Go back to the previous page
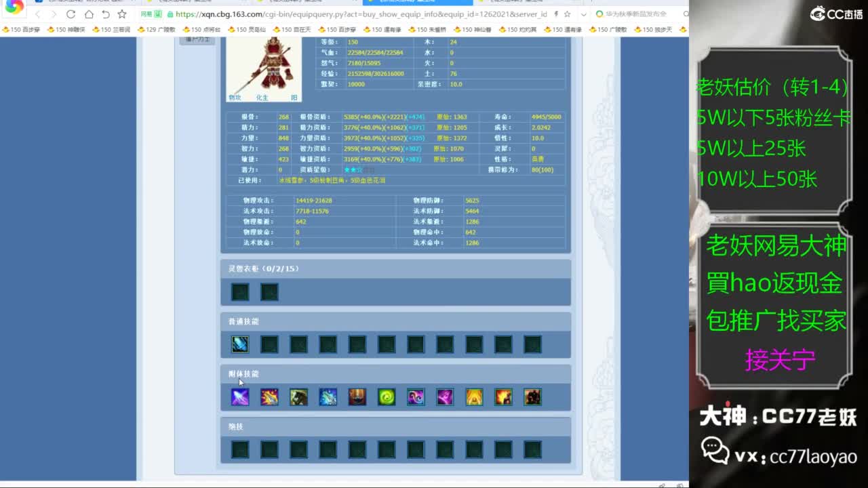Screen dimensions: 868x488 click(x=37, y=14)
